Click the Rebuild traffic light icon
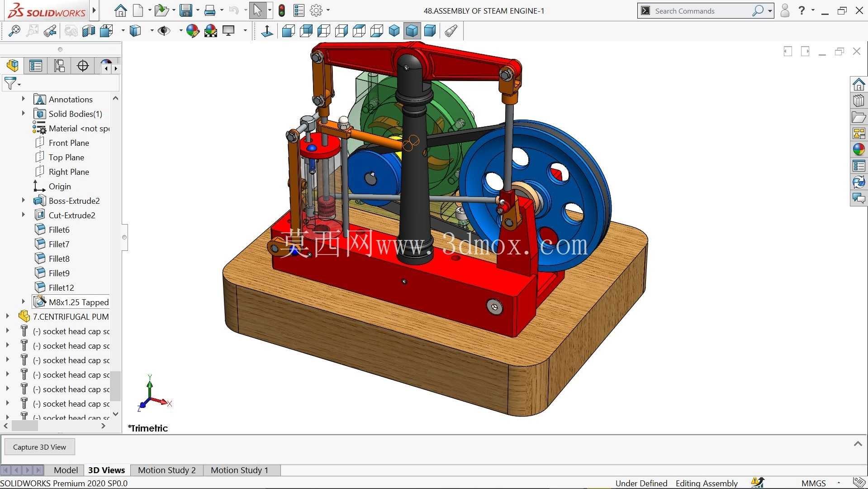The image size is (868, 489). pos(281,10)
